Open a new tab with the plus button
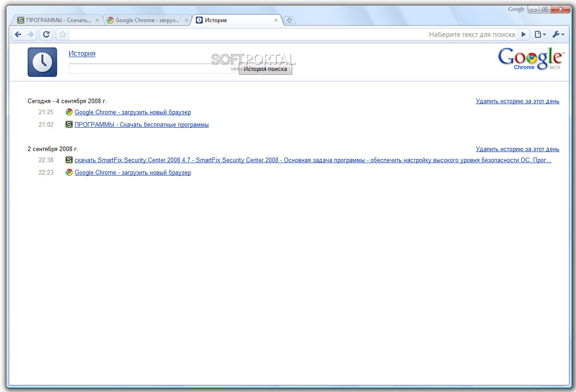This screenshot has width=576, height=392. 289,20
